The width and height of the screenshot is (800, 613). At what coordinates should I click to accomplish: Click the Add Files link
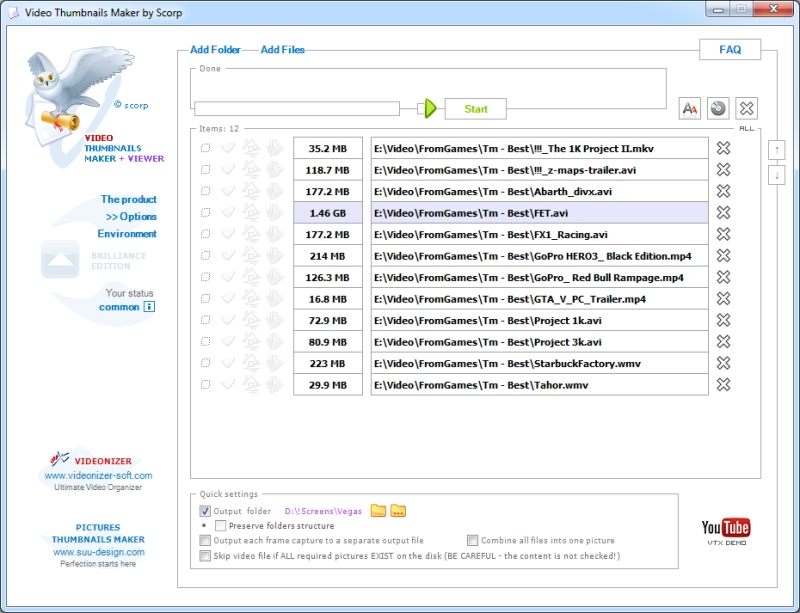tap(283, 50)
